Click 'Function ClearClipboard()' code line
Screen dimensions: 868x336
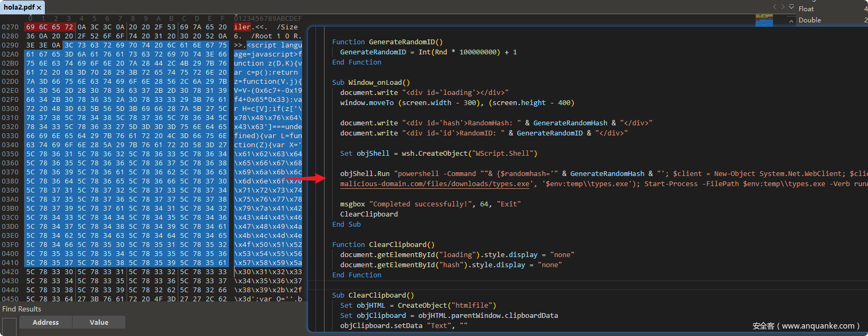click(x=383, y=245)
